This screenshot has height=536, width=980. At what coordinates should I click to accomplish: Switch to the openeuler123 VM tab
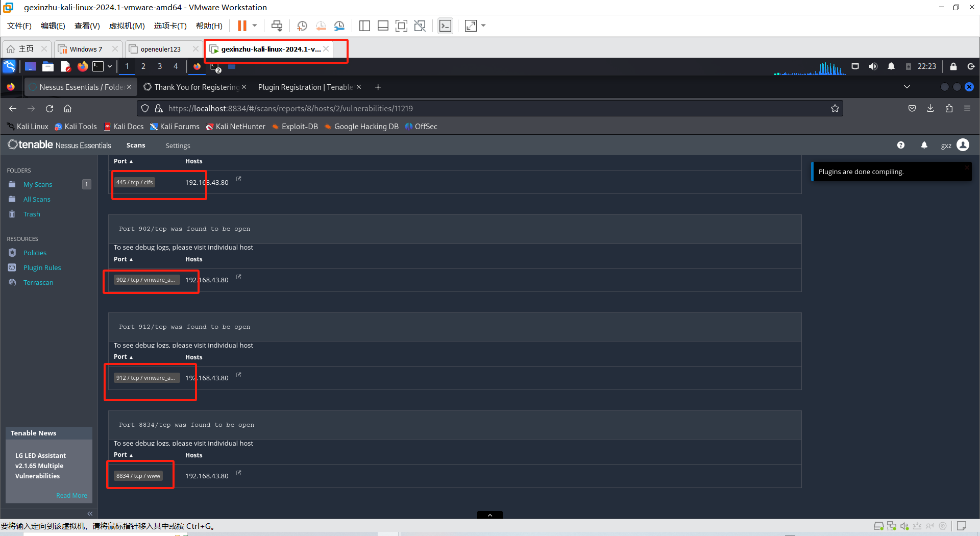coord(160,49)
